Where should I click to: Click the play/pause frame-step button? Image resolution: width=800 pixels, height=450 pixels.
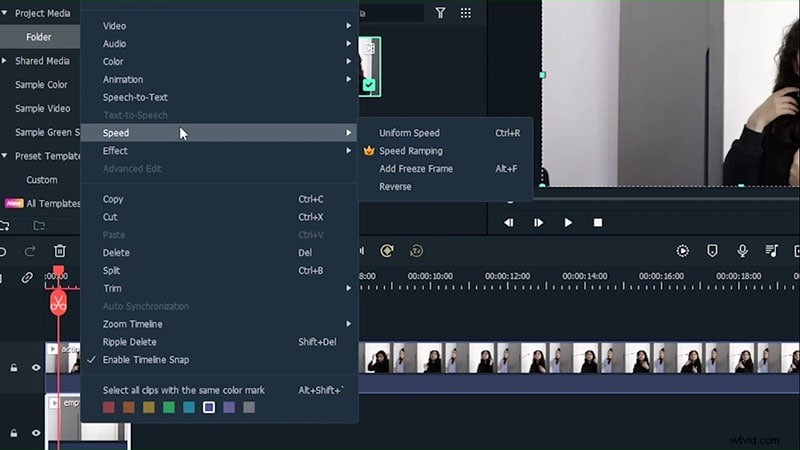tap(538, 223)
